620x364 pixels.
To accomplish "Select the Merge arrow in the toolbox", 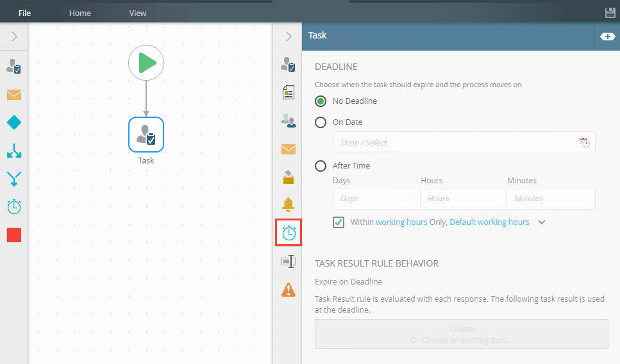I will (14, 179).
